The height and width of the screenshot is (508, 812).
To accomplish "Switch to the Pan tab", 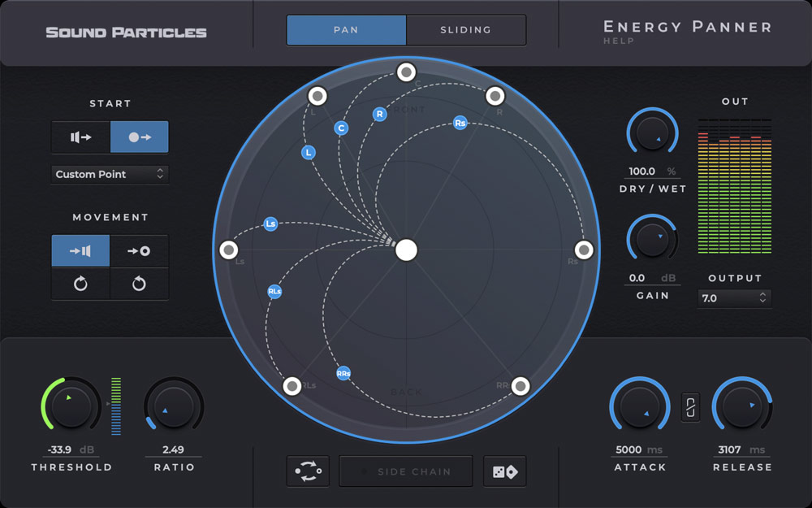I will [346, 29].
